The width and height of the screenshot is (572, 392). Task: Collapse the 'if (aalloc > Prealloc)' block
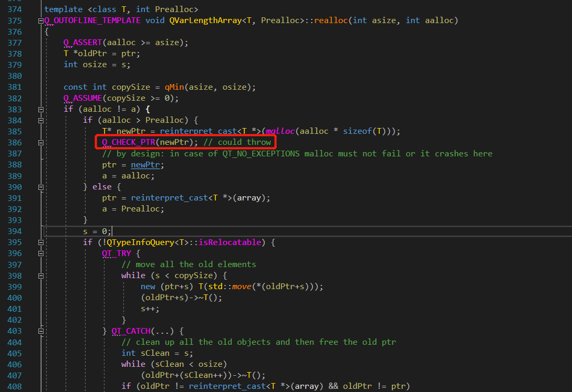40,120
